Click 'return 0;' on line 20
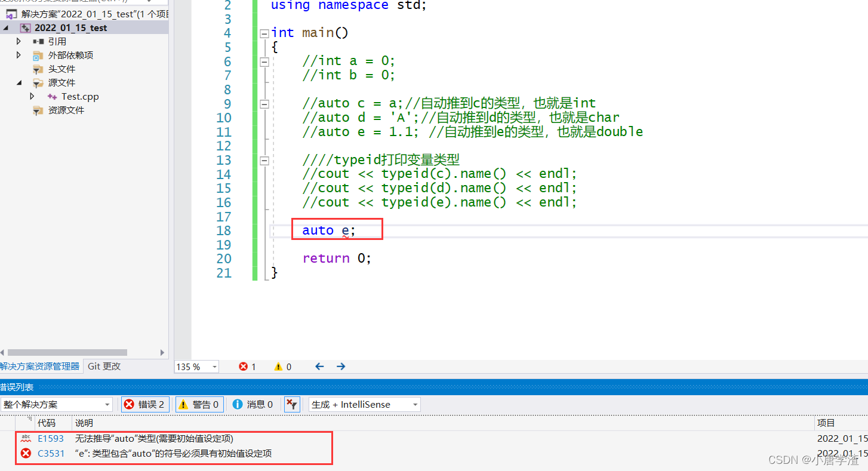This screenshot has width=868, height=471. click(337, 258)
